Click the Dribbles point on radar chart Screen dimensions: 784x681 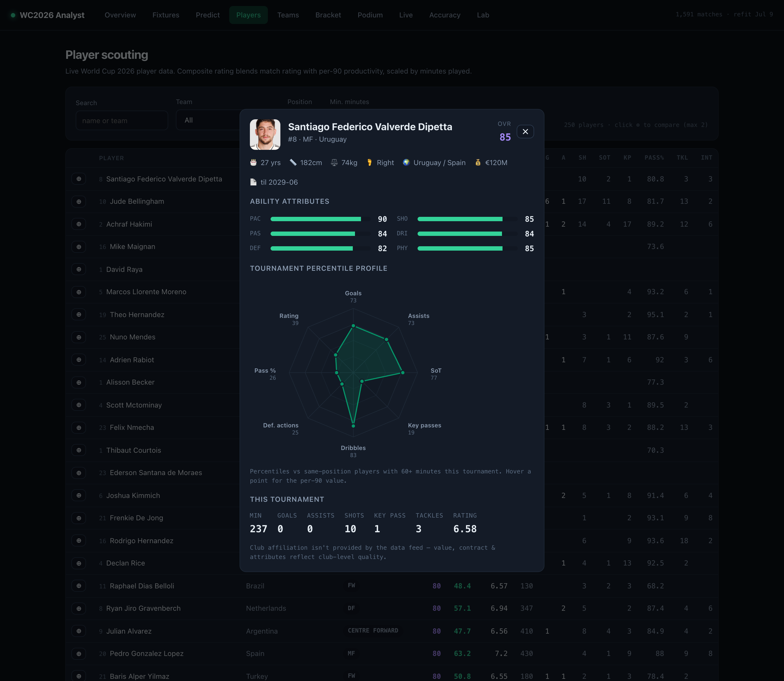point(353,426)
